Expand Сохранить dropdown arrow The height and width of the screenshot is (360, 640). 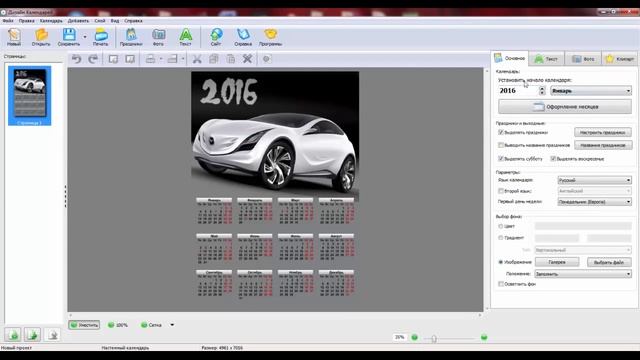pyautogui.click(x=85, y=37)
